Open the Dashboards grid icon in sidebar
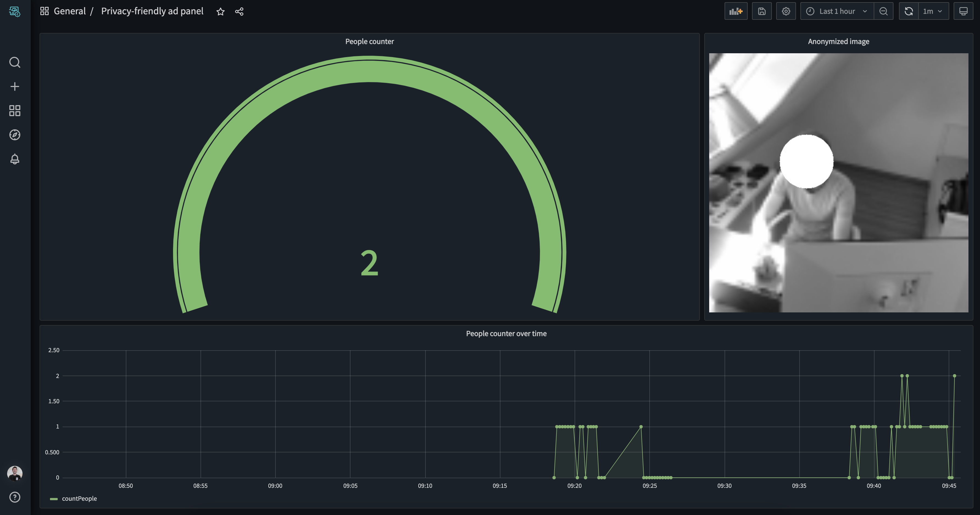 (15, 111)
